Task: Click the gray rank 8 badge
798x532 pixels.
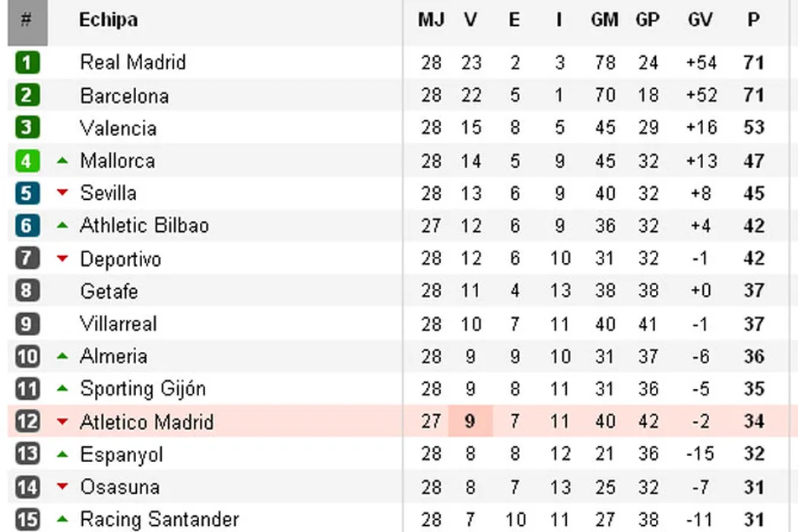Action: point(27,291)
